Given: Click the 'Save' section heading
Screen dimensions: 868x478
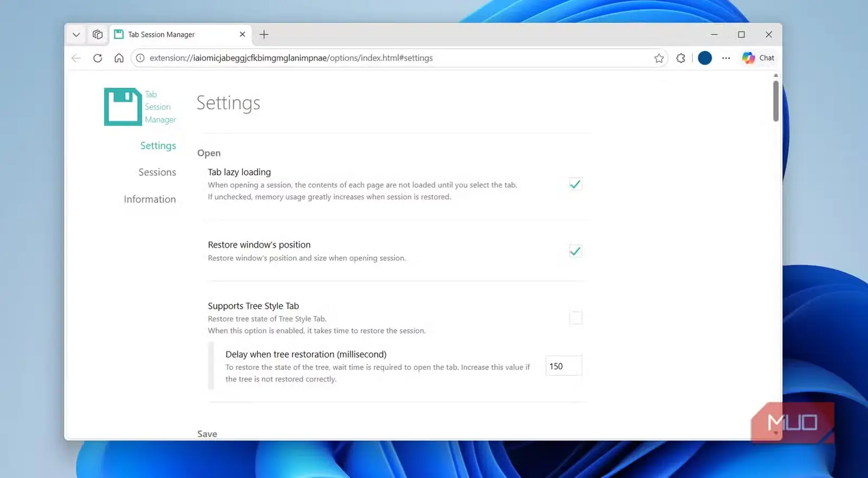Looking at the screenshot, I should [x=207, y=434].
